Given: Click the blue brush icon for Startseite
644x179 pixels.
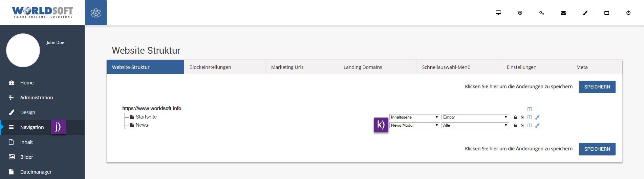Looking at the screenshot, I should (x=537, y=117).
